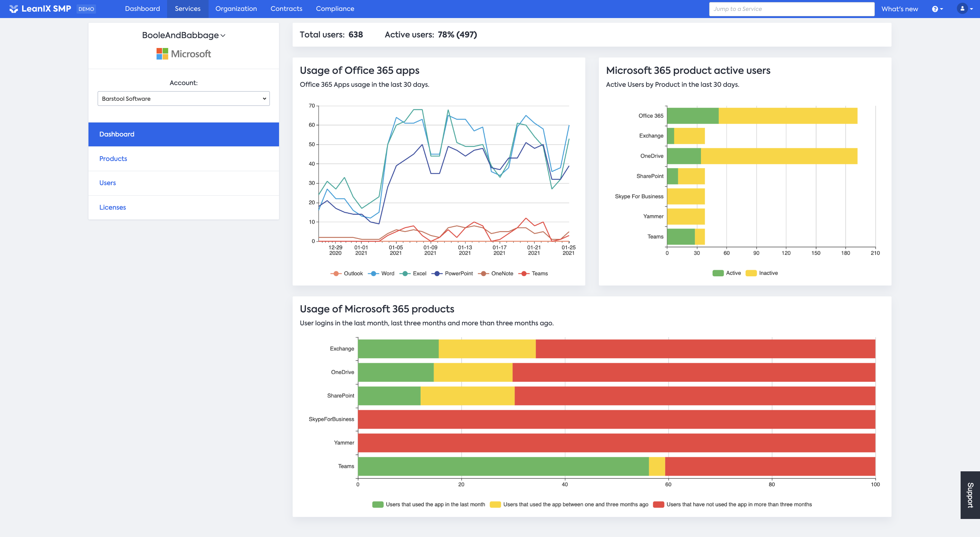This screenshot has height=537, width=980.
Task: Toggle Teams legend marker in line chart
Action: 524,274
